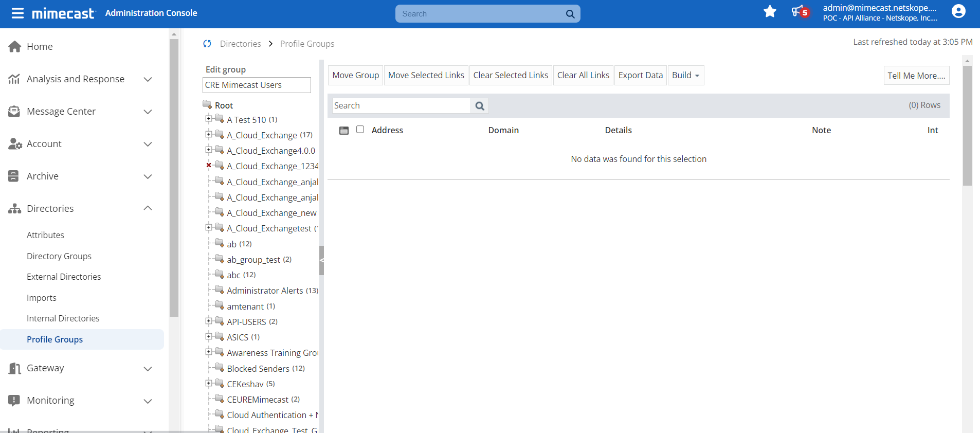Click the folder icon for Administrator Alerts
The width and height of the screenshot is (980, 433).
(x=220, y=290)
